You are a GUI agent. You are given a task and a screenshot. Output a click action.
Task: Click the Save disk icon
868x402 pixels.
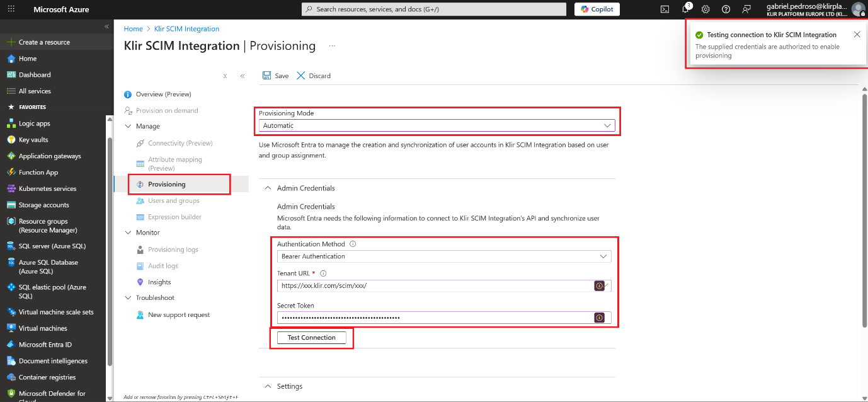coord(267,76)
